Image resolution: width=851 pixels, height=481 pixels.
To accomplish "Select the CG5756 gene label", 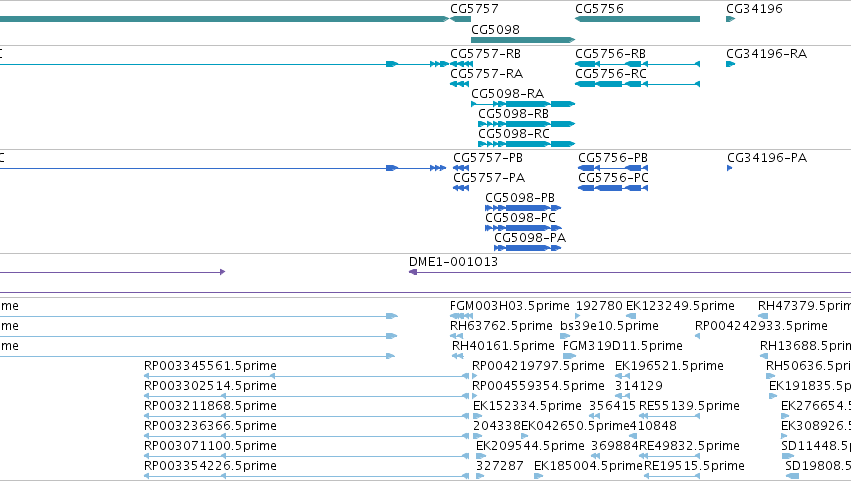I will click(x=599, y=9).
